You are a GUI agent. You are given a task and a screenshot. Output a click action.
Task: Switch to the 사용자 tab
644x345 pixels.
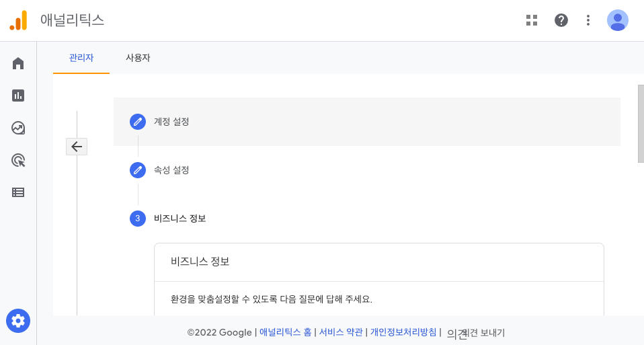pyautogui.click(x=138, y=58)
